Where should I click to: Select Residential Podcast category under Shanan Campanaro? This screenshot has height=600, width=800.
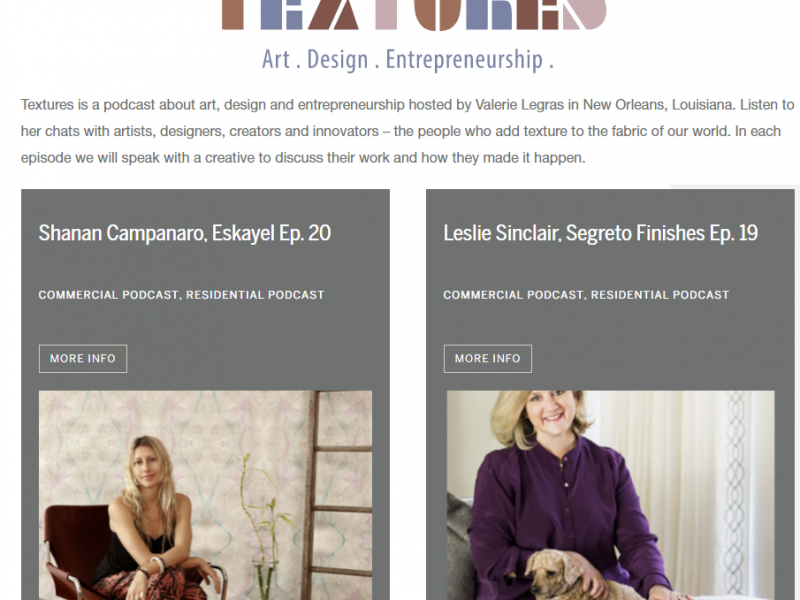(255, 295)
